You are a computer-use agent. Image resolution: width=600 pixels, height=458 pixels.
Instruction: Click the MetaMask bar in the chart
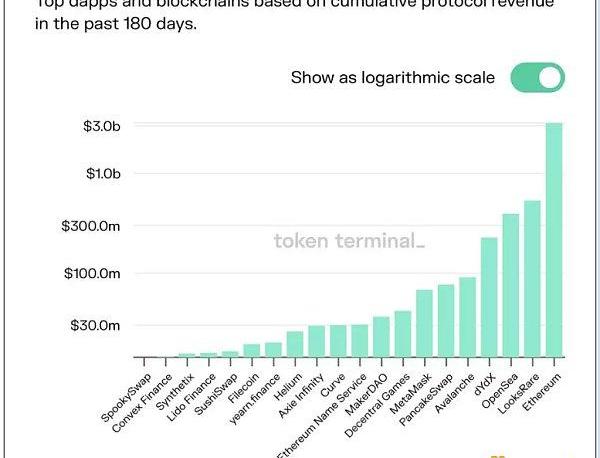(x=424, y=323)
